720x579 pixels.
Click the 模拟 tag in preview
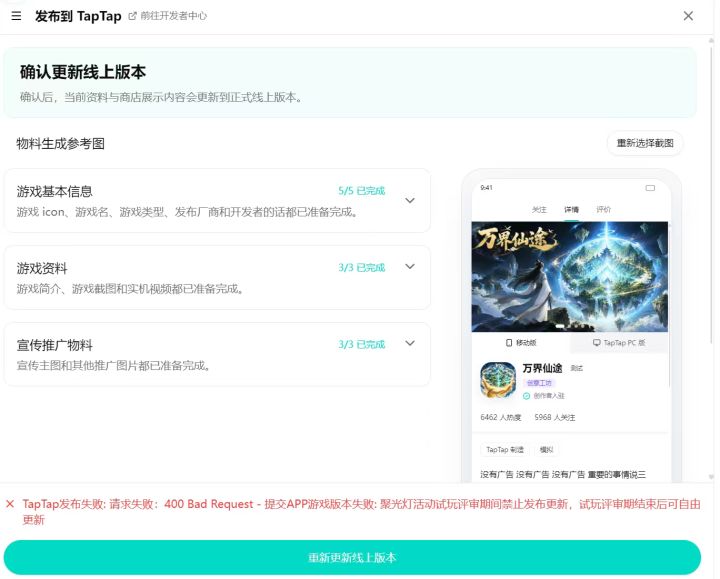pyautogui.click(x=546, y=450)
